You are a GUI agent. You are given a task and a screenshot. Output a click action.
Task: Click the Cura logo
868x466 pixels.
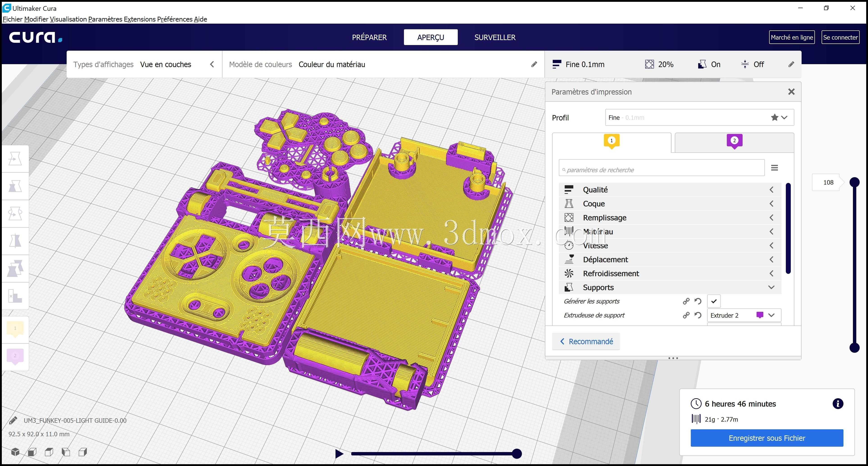coord(36,37)
